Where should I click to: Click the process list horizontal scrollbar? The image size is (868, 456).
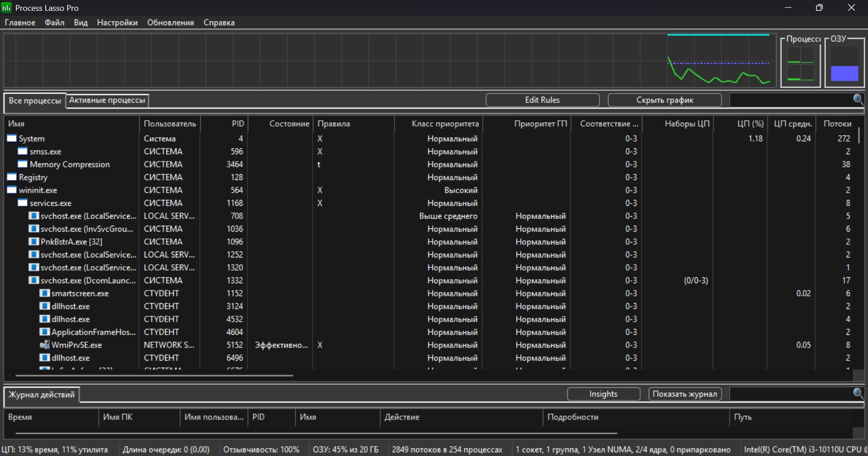coord(154,375)
